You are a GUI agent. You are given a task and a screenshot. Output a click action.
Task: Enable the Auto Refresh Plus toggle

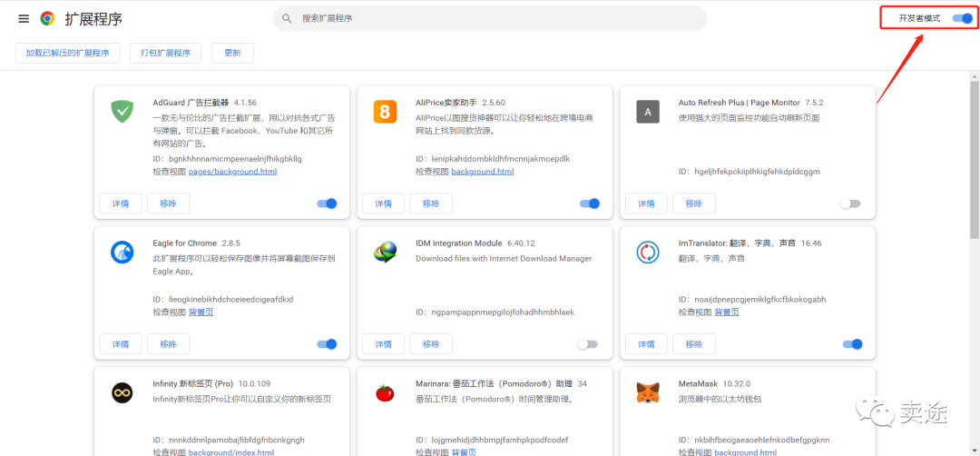point(850,203)
